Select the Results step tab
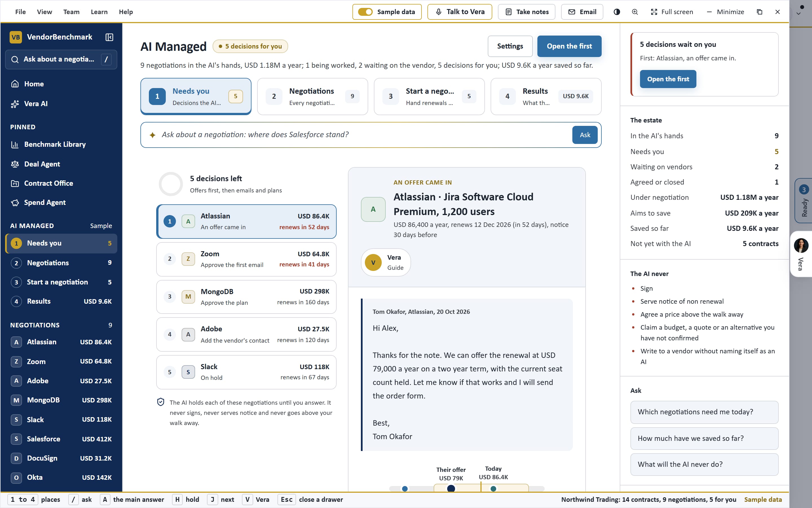 (546, 97)
